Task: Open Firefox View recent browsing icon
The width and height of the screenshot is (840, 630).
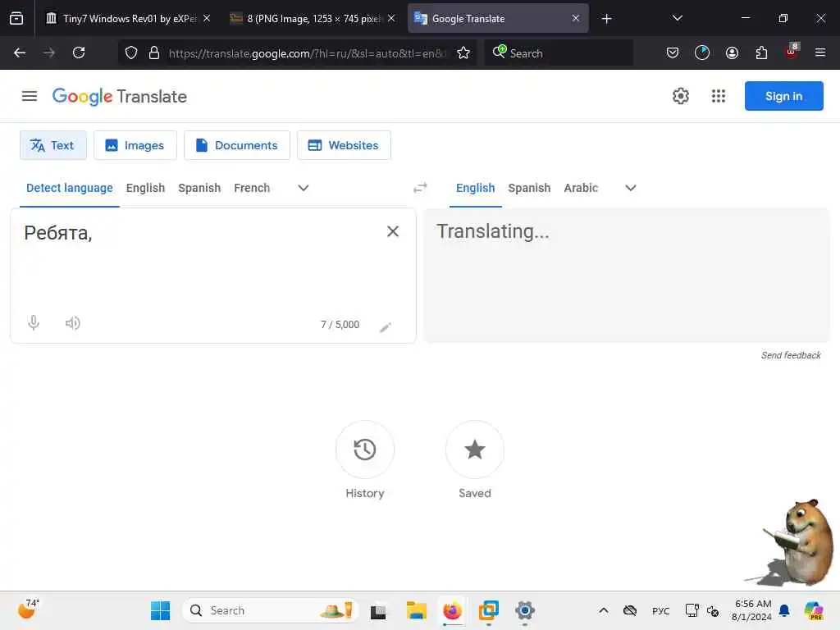Action: click(x=16, y=18)
